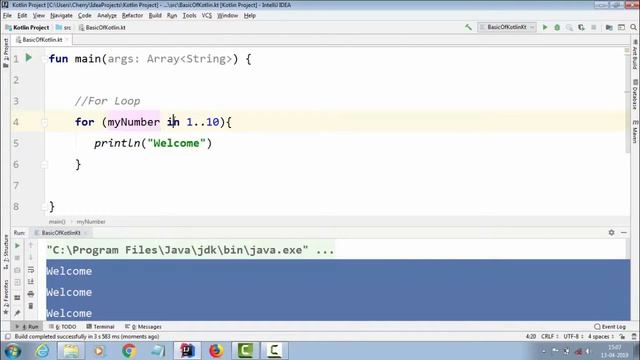
Task: Open the run configuration dropdown BasicOfKotlinKt
Action: (x=507, y=27)
